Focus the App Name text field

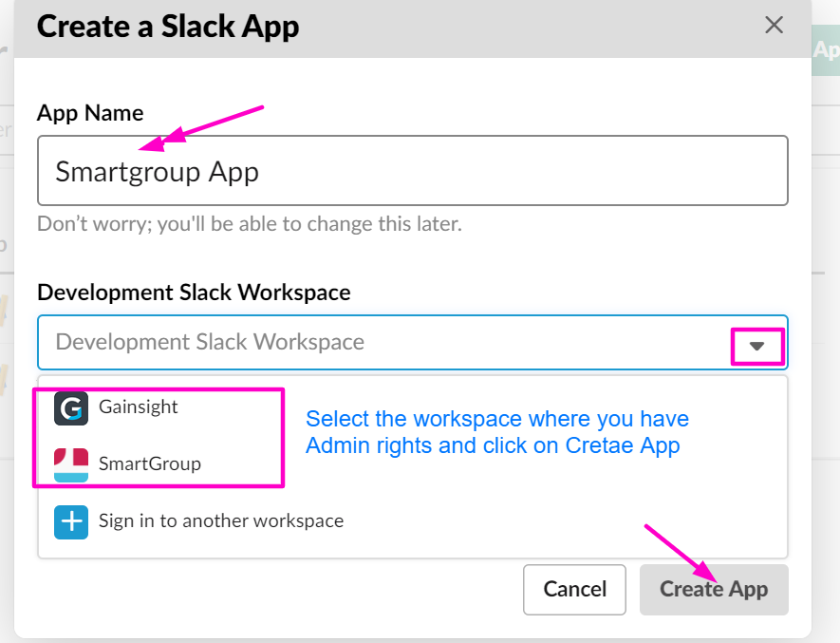(413, 171)
